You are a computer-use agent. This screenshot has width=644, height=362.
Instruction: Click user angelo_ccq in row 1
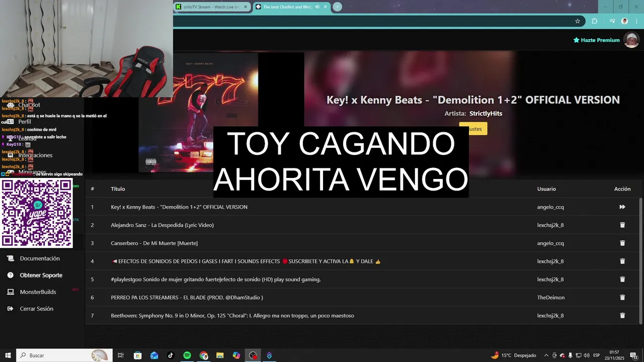pos(550,207)
